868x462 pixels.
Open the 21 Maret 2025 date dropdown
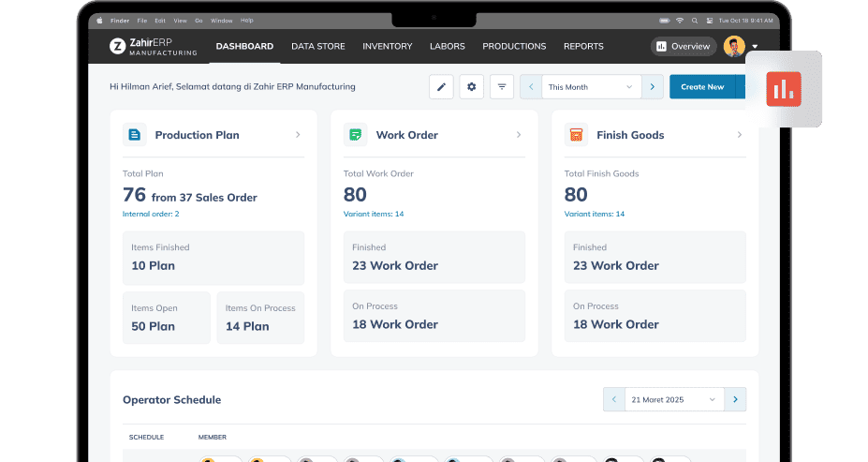click(x=674, y=399)
